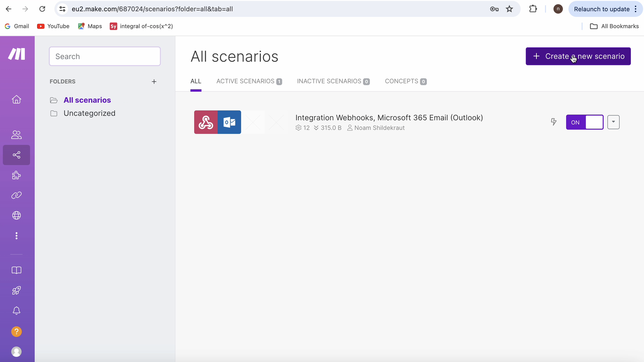This screenshot has width=644, height=362.
Task: Expand the scenario options dropdown arrow
Action: (x=614, y=122)
